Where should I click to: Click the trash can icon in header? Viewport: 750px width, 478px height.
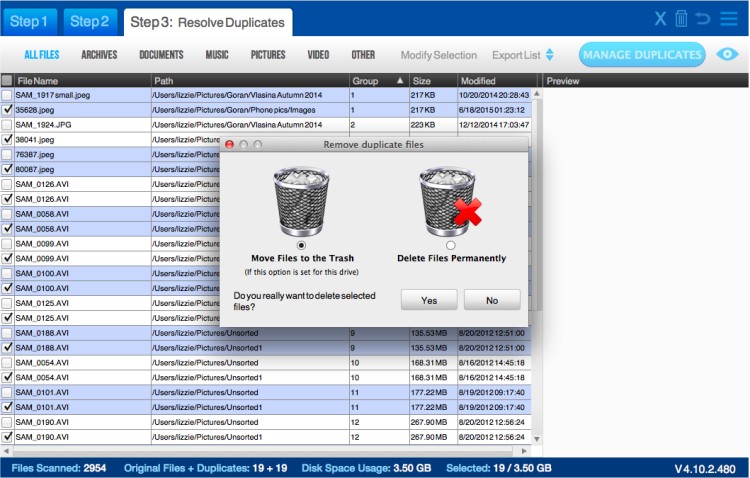[682, 18]
